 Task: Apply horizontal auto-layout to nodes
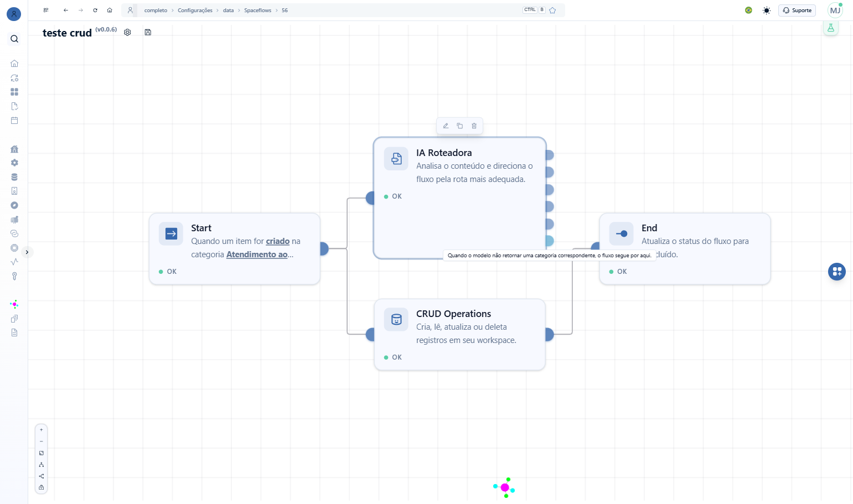[x=41, y=476]
